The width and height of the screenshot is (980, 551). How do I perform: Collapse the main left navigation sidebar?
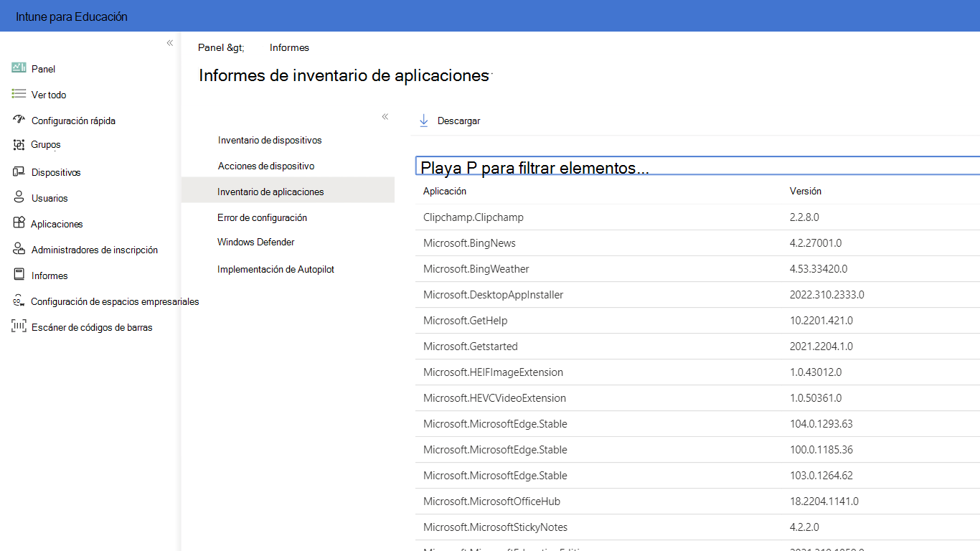tap(170, 43)
